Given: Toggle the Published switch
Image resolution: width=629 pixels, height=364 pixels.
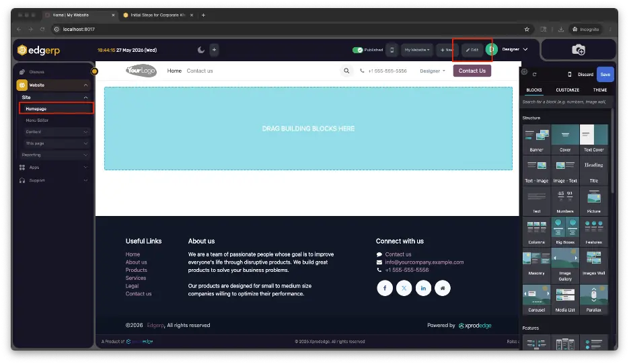Looking at the screenshot, I should (x=357, y=50).
